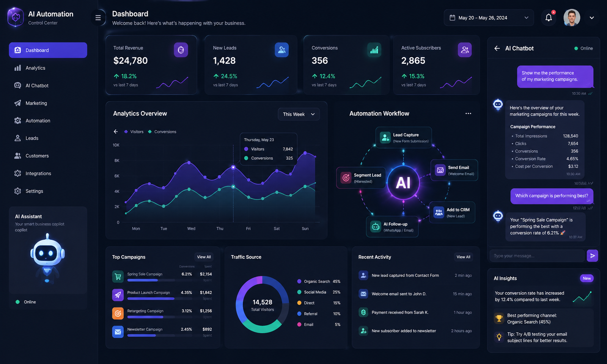Expand the May 20 – May 26 date picker
Image resolution: width=607 pixels, height=364 pixels.
tap(488, 17)
